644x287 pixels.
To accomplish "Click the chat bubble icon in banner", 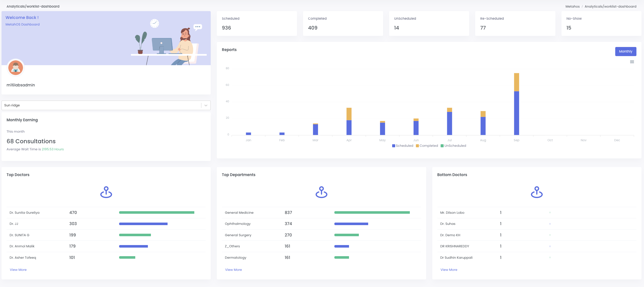I will 198,27.
